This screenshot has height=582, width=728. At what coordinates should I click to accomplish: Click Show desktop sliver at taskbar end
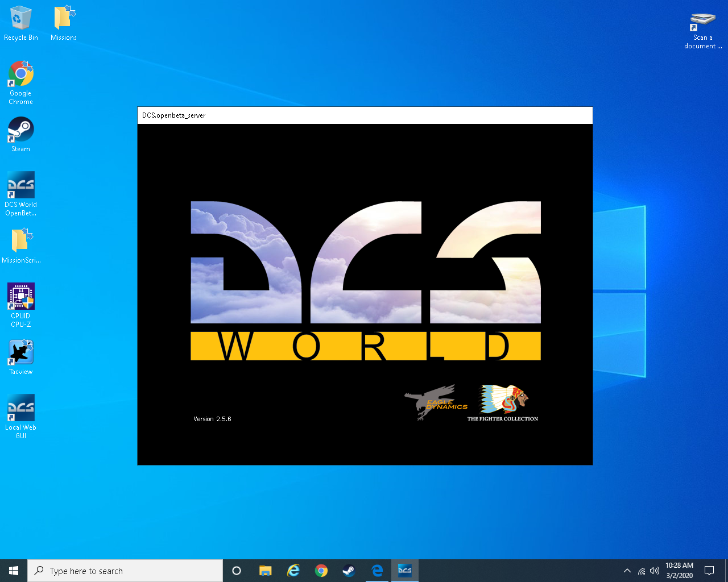726,571
